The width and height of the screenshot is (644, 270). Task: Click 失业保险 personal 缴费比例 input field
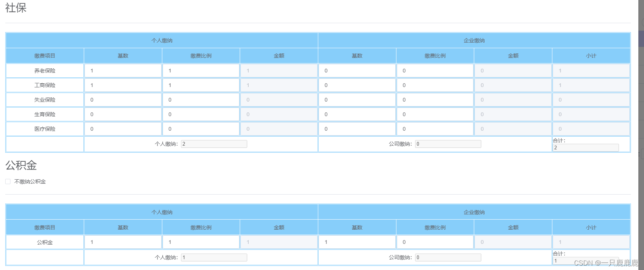[x=201, y=100]
